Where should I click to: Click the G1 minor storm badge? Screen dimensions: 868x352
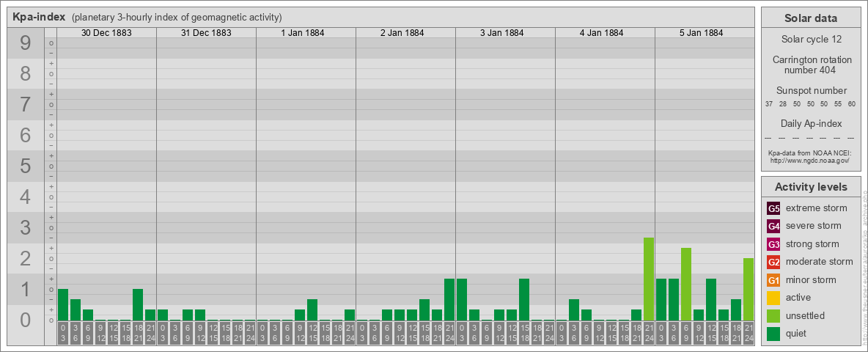pyautogui.click(x=773, y=279)
